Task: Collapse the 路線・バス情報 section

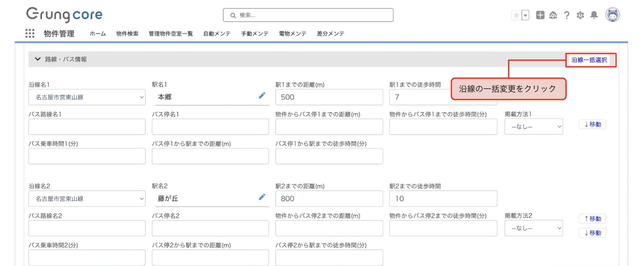Action: click(38, 59)
